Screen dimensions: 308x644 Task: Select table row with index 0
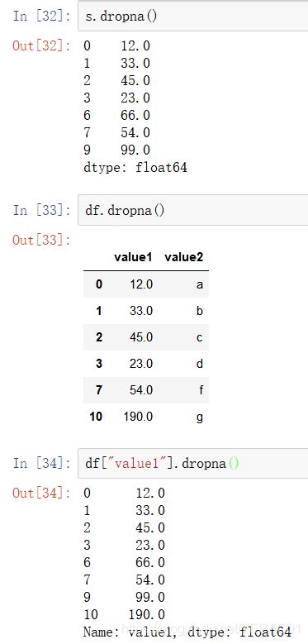(x=146, y=284)
